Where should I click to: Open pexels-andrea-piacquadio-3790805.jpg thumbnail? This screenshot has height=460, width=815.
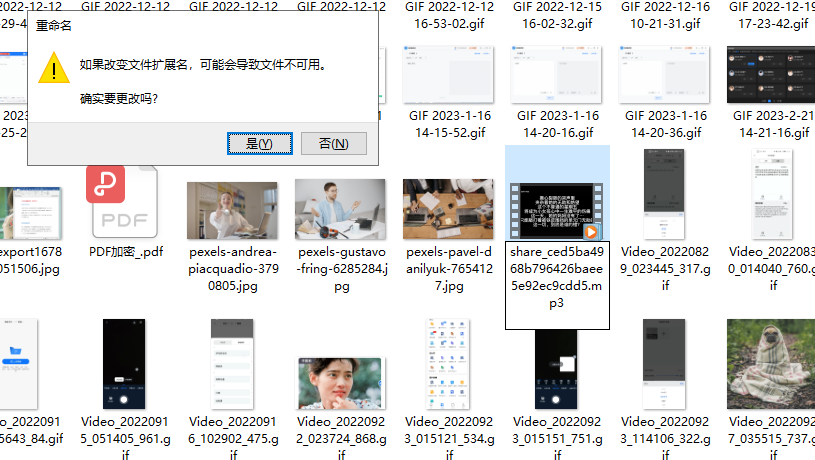(232, 211)
